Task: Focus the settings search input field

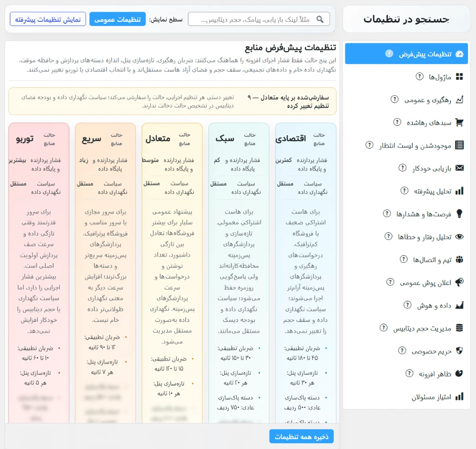Action: [259, 20]
